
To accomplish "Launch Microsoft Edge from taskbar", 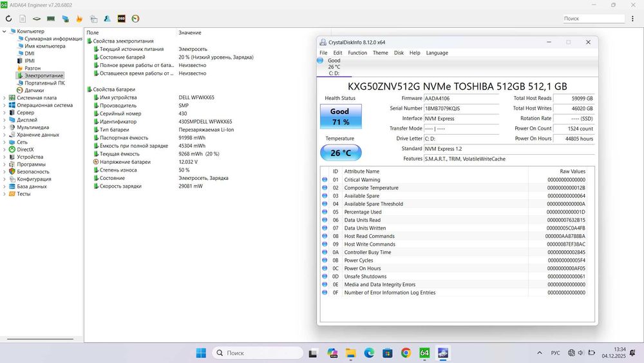I will pyautogui.click(x=369, y=353).
